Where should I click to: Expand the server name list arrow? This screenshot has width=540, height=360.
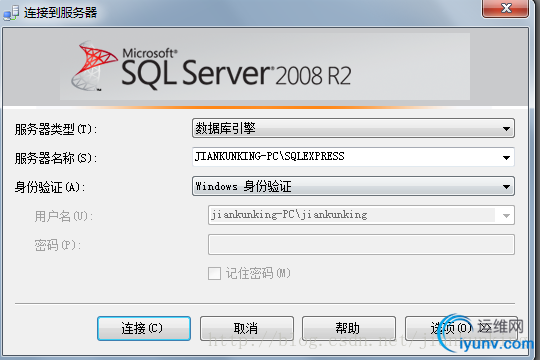tap(506, 158)
